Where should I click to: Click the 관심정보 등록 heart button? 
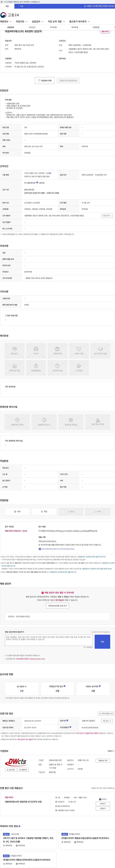(45, 81)
